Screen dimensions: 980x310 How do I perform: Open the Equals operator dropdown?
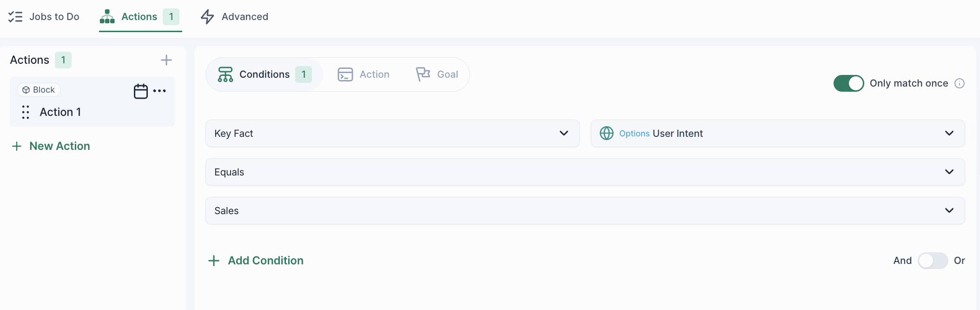[585, 172]
